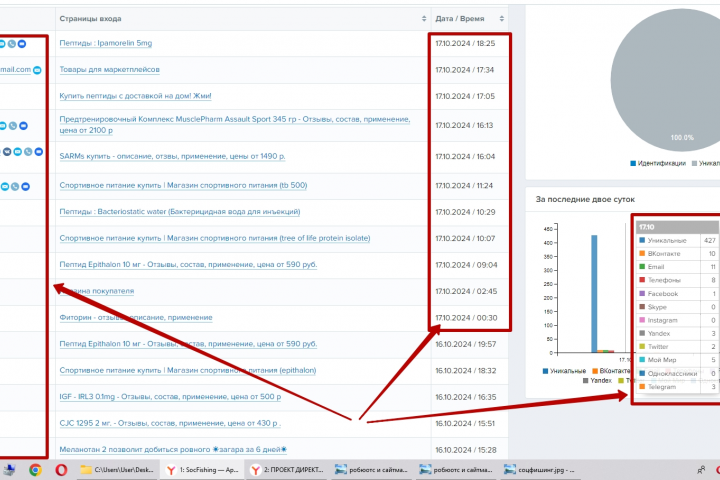Click email icon beside the mail.com address

37,70
